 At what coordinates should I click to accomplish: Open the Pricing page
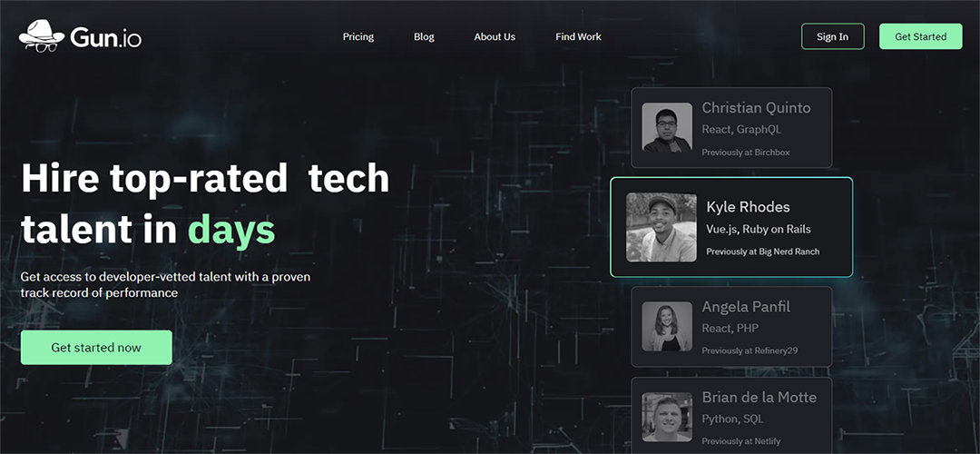coord(358,37)
